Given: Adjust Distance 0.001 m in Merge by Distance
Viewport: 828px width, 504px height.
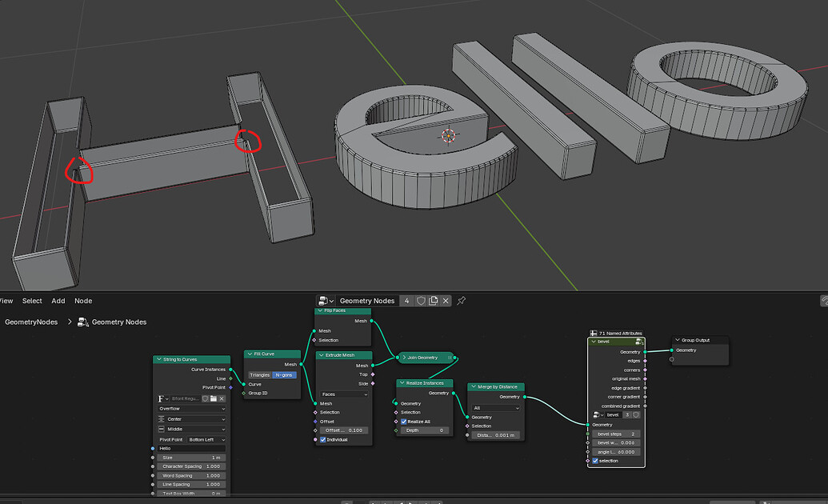Looking at the screenshot, I should (496, 435).
